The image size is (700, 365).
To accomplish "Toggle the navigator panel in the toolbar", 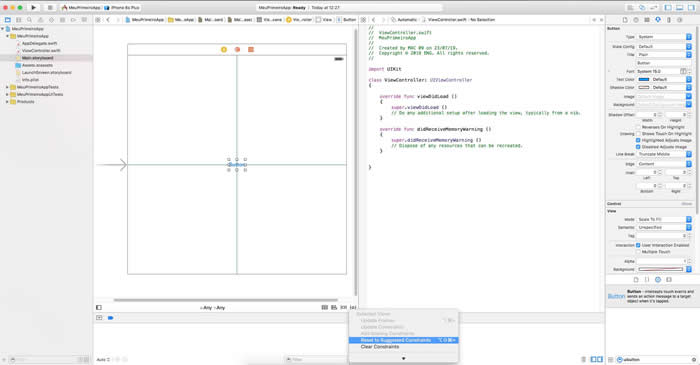I will tap(668, 8).
